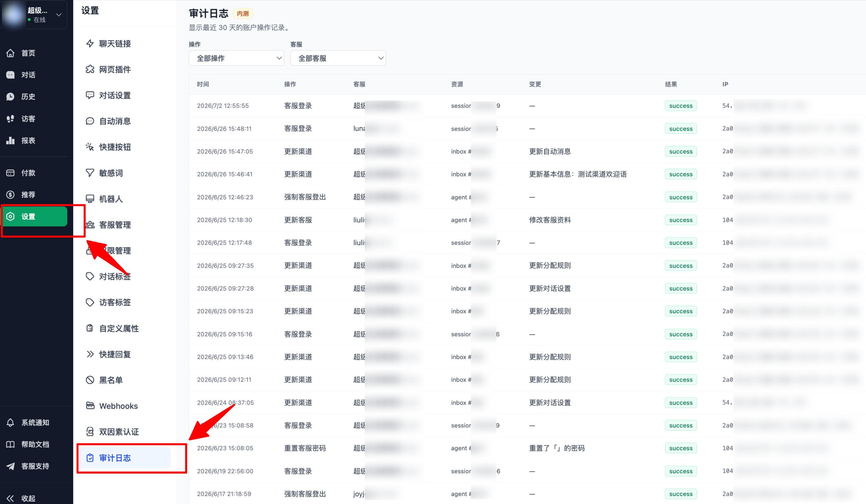866x504 pixels.
Task: Click 更新分配规则 at 2026/6/25 09:27:35
Action: click(550, 266)
